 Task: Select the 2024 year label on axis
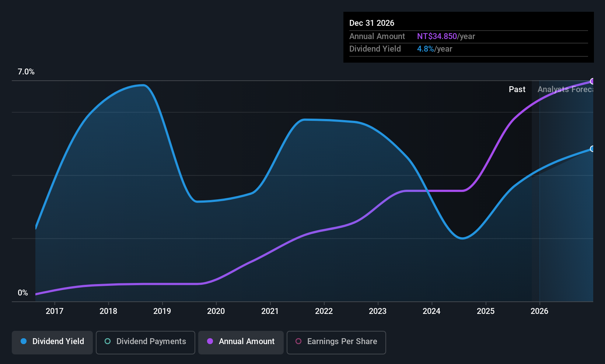(431, 311)
